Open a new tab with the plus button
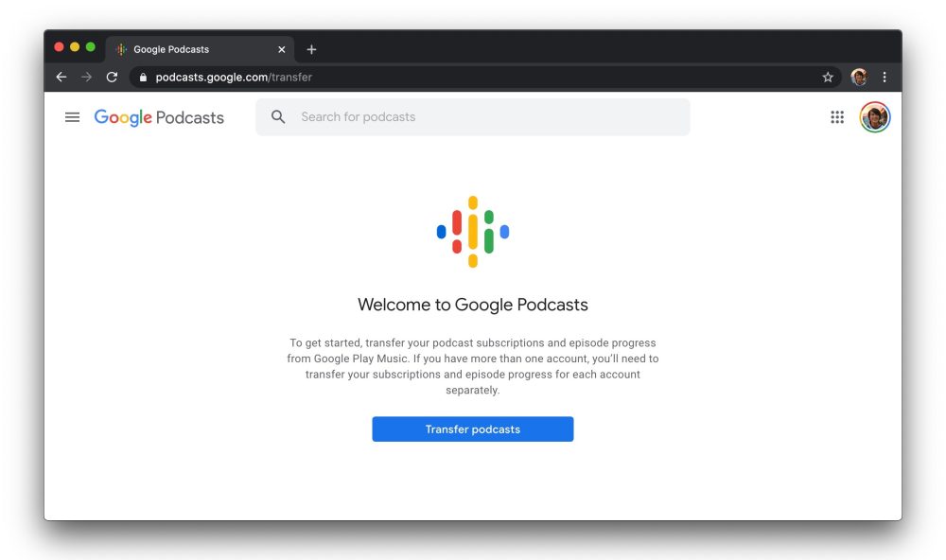The height and width of the screenshot is (560, 946). [311, 49]
